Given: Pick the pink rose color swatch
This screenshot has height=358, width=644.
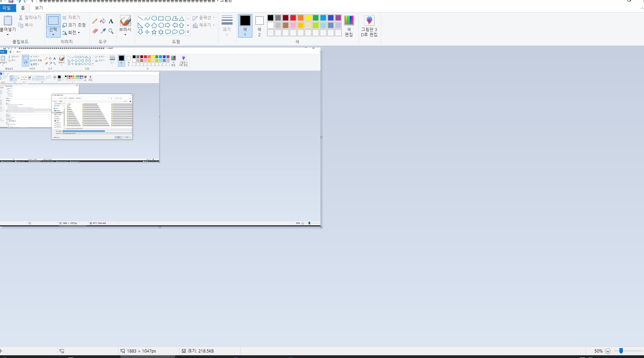Looking at the screenshot, I should click(x=293, y=25).
